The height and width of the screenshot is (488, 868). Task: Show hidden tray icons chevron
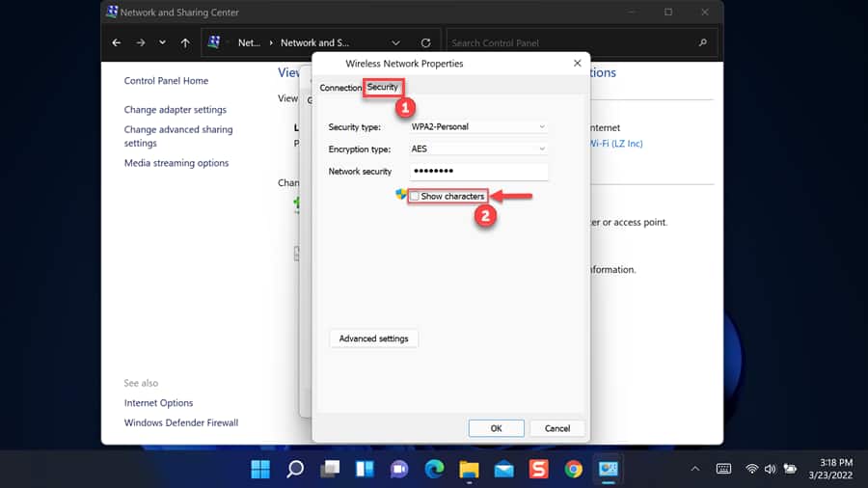click(x=695, y=469)
